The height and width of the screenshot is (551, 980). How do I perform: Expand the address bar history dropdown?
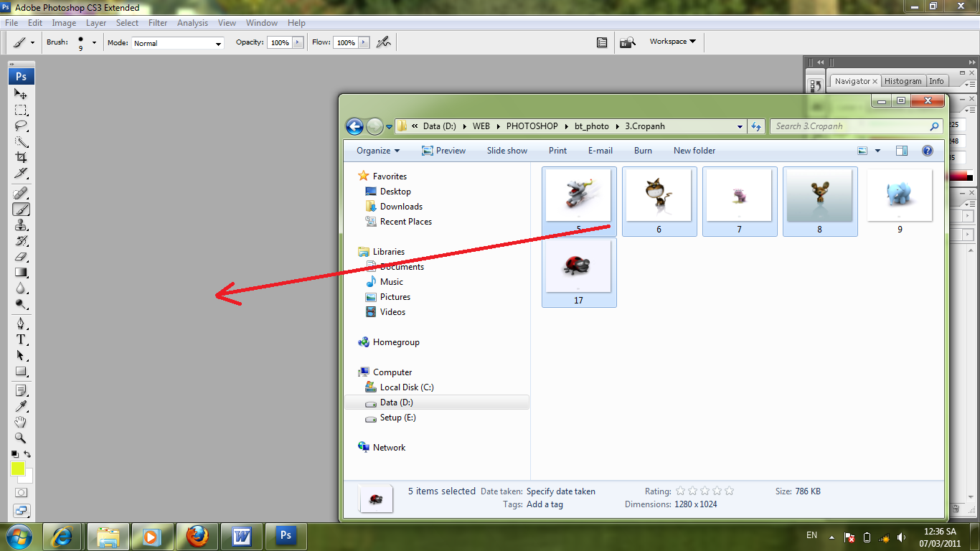(740, 126)
